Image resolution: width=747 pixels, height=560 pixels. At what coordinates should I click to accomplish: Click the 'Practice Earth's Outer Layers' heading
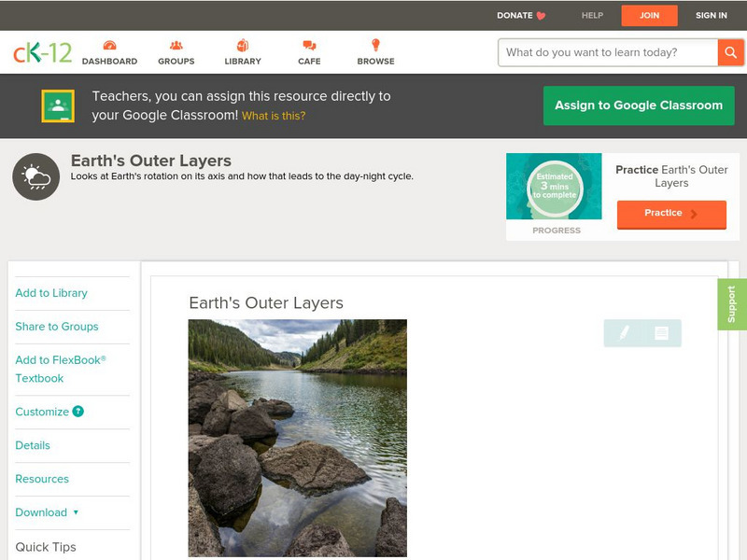pyautogui.click(x=671, y=176)
